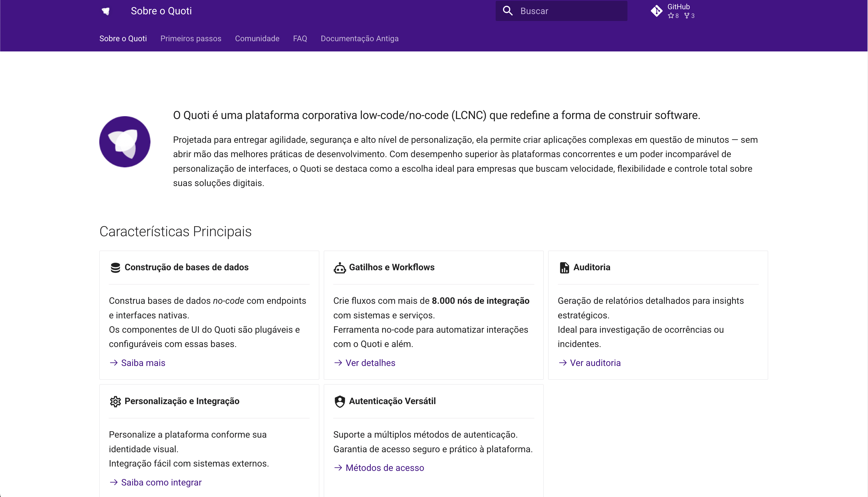Click the bold text 8.000 nós de integração
868x497 pixels.
(x=481, y=301)
